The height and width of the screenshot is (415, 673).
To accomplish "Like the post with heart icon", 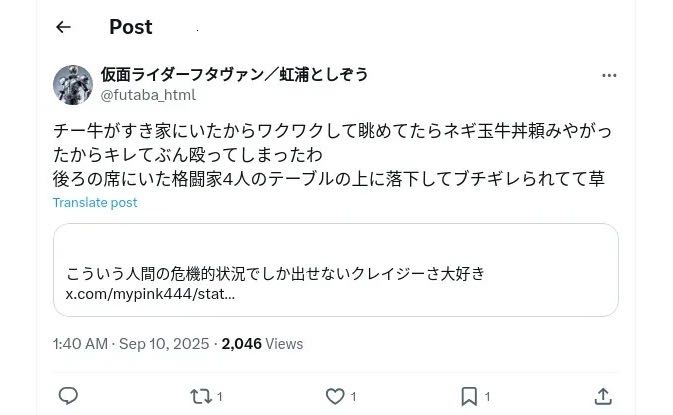I will click(335, 396).
